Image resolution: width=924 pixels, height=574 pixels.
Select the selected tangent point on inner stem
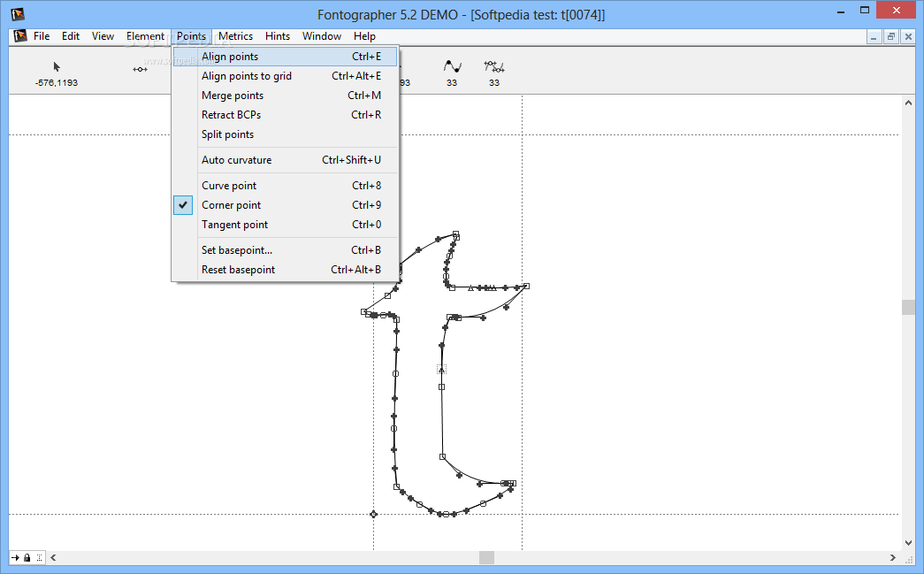point(441,370)
